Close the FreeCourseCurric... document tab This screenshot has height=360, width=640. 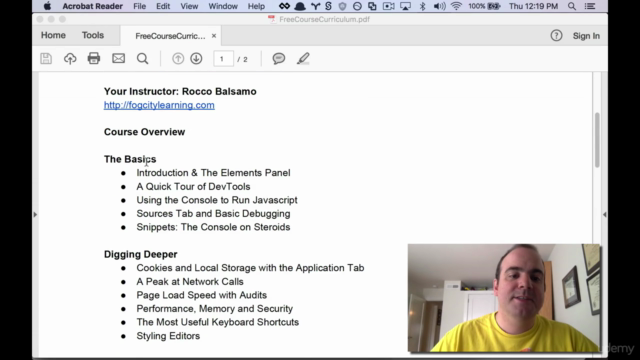tap(214, 36)
